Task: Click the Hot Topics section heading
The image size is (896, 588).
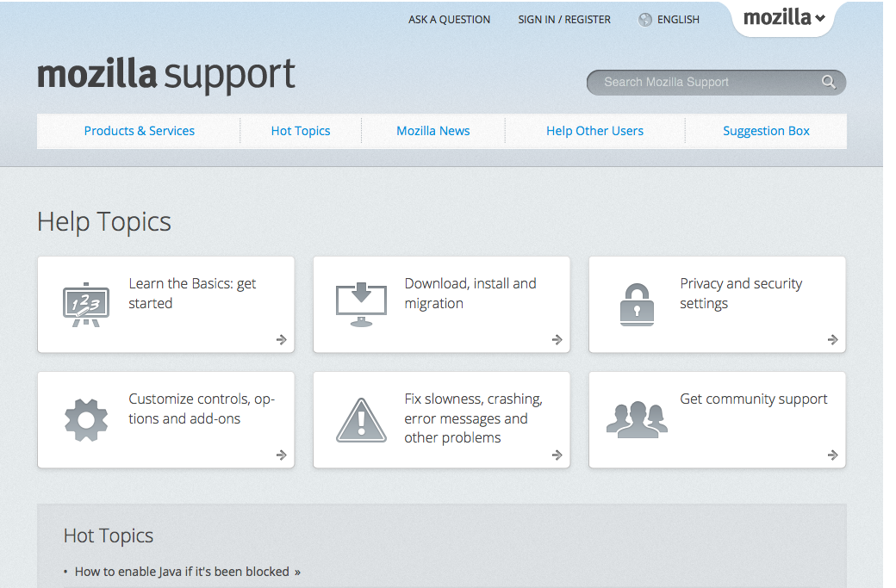Action: [x=109, y=536]
